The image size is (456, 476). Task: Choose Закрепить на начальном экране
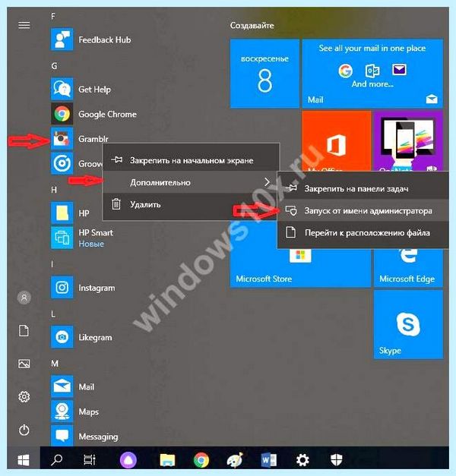click(191, 160)
